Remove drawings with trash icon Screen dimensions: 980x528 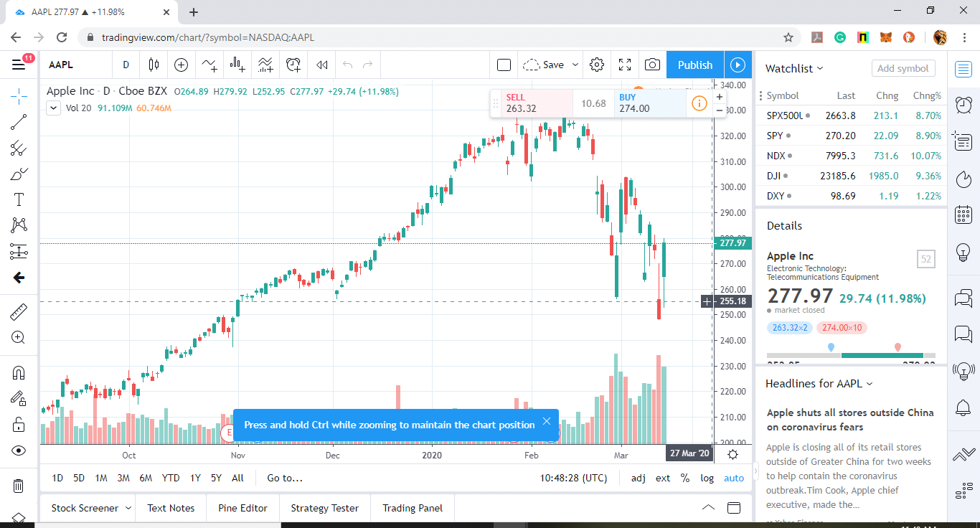pos(19,486)
